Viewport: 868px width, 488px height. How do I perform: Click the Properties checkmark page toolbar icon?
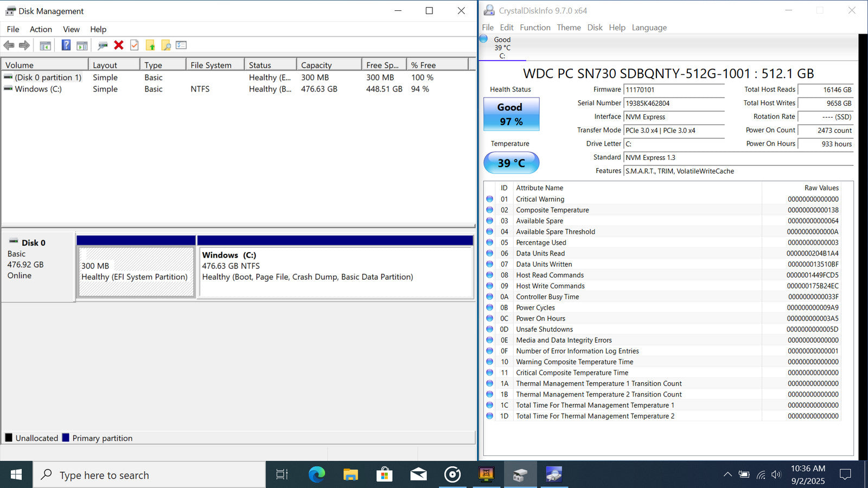coord(135,46)
